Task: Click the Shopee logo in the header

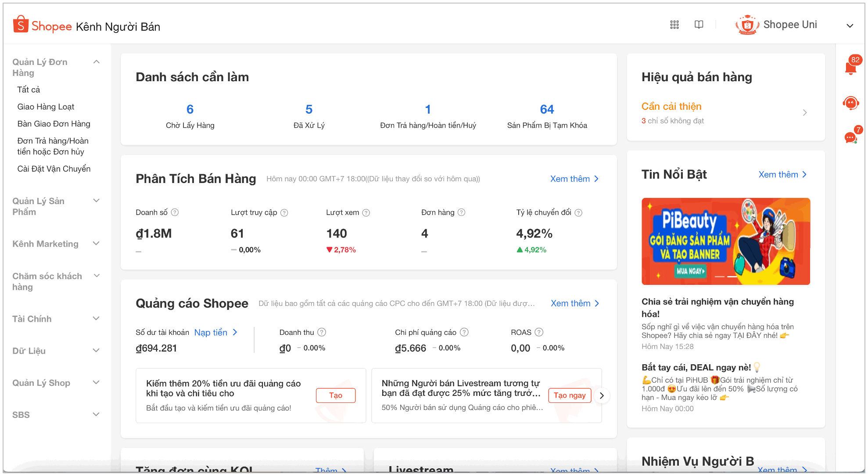Action: [42, 25]
